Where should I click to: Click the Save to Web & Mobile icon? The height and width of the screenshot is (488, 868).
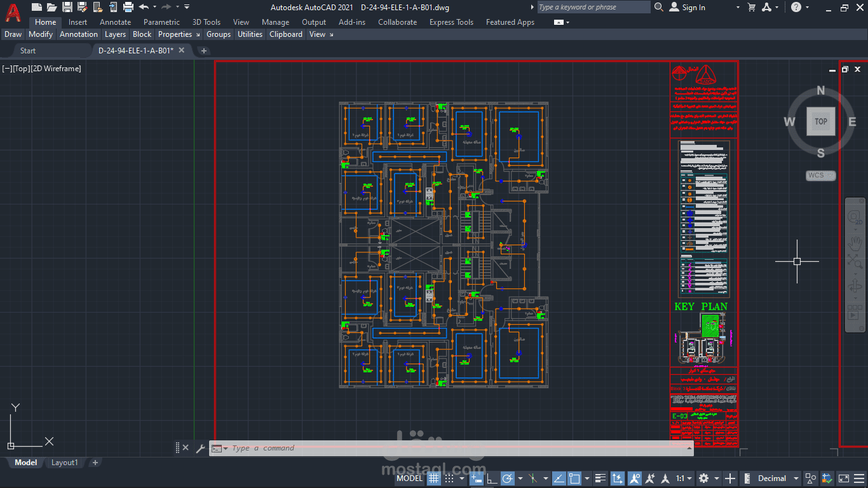coord(112,7)
